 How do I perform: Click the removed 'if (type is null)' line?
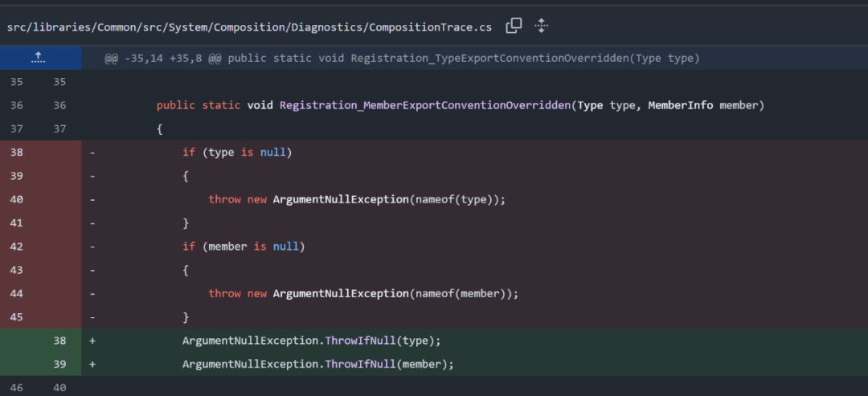pyautogui.click(x=237, y=152)
